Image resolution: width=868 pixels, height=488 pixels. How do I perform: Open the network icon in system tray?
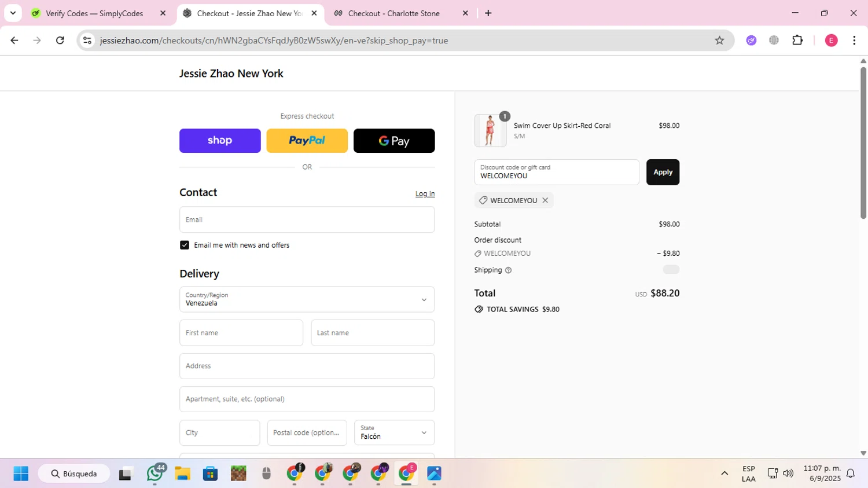(x=773, y=474)
